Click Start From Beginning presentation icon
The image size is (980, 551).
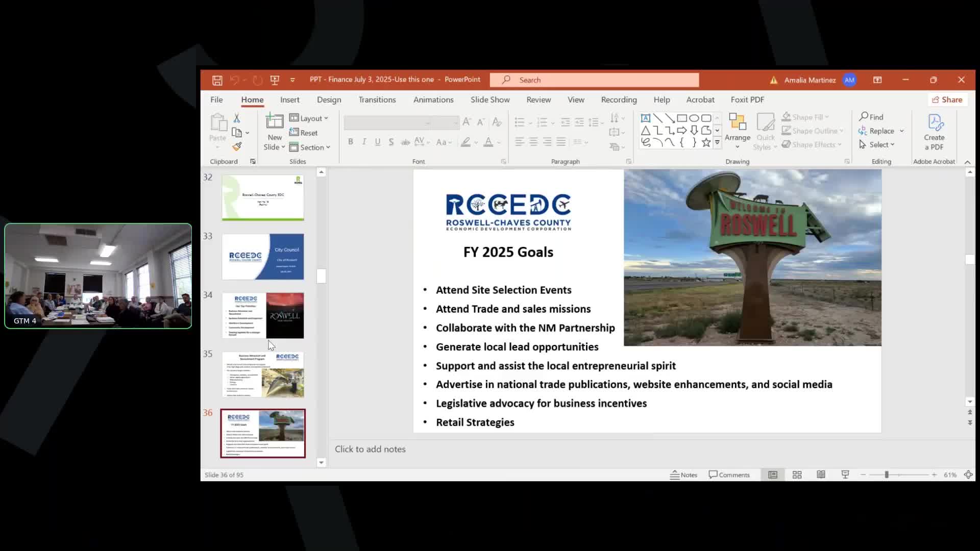[275, 80]
